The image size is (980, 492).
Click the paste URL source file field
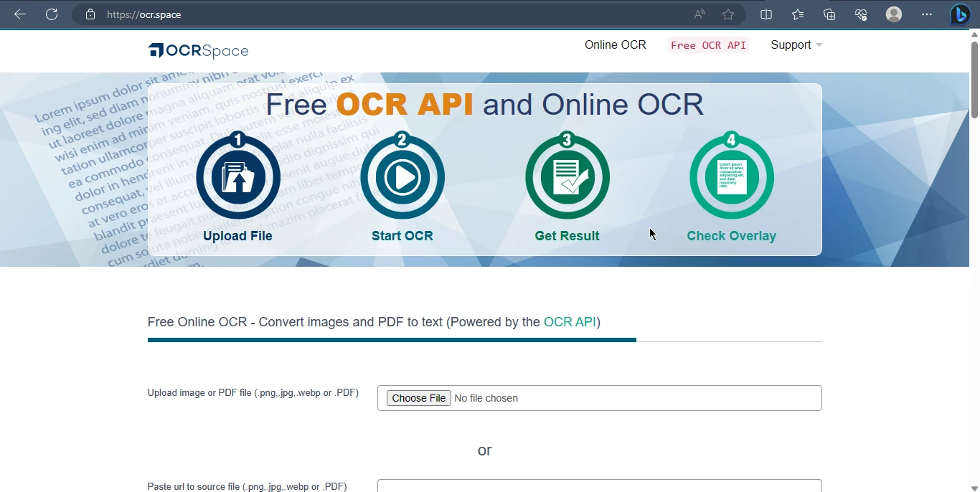point(599,486)
